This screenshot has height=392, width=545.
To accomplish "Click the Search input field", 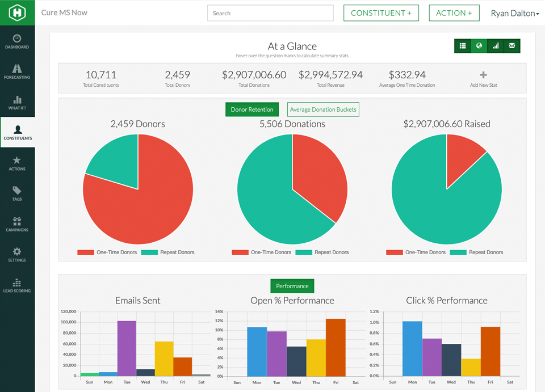I will coord(270,13).
